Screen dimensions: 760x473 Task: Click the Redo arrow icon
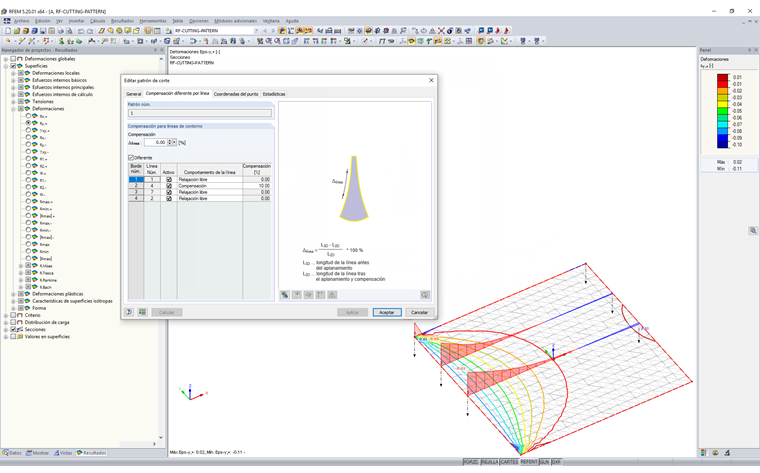coord(90,31)
